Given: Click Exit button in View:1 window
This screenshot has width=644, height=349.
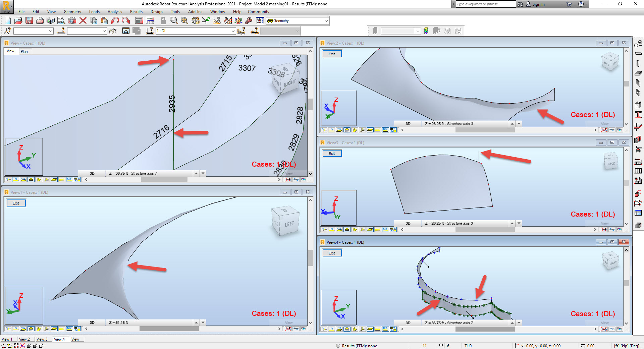Looking at the screenshot, I should 16,203.
